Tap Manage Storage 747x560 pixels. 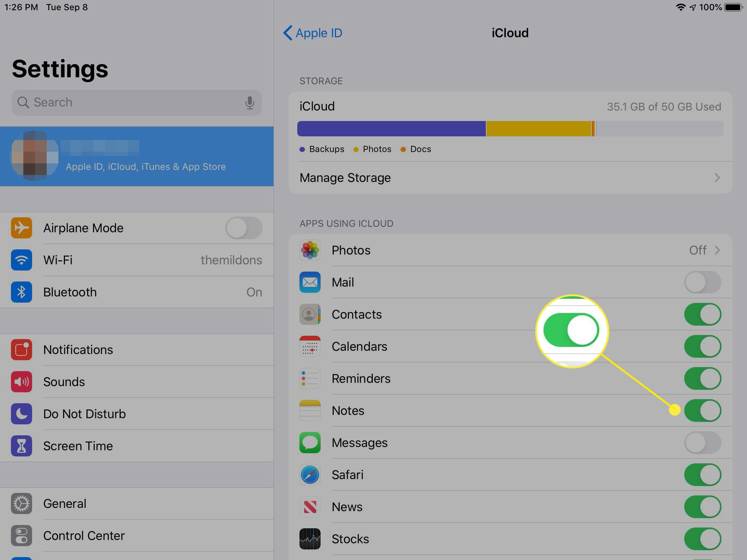coord(510,178)
